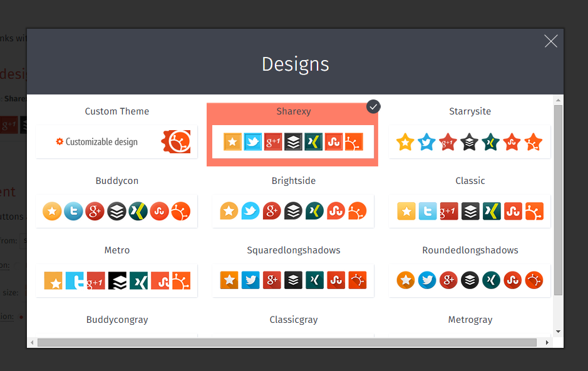Screen dimensions: 588x371
Task: Click the Xing icon in Classic design
Action: tap(492, 211)
